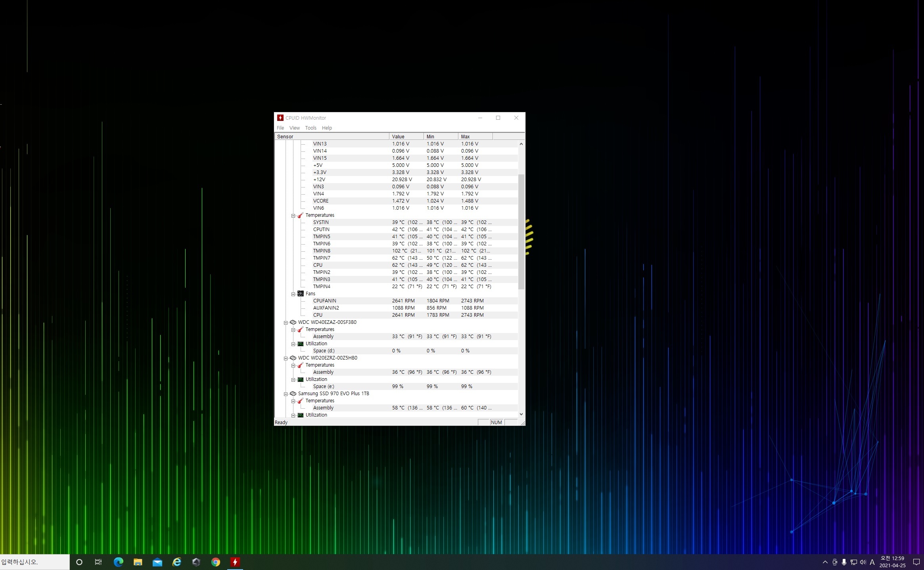Viewport: 924px width, 570px height.
Task: Open Microsoft Edge from the taskbar
Action: point(118,562)
